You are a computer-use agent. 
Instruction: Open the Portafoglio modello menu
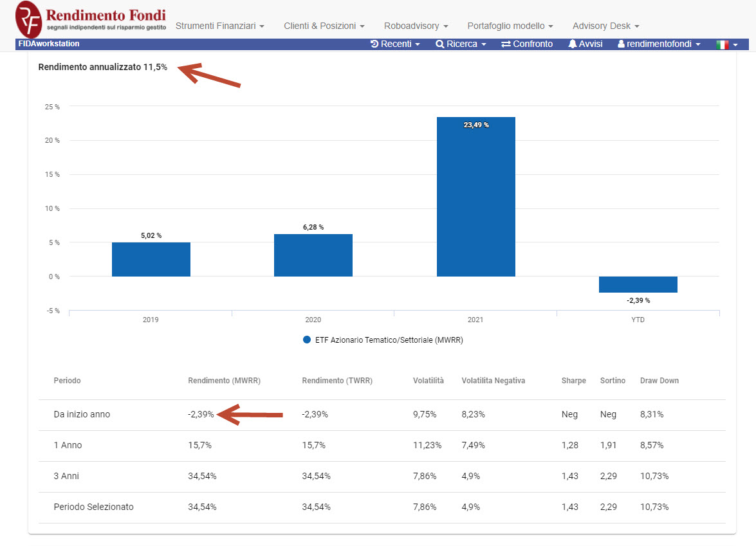(510, 26)
